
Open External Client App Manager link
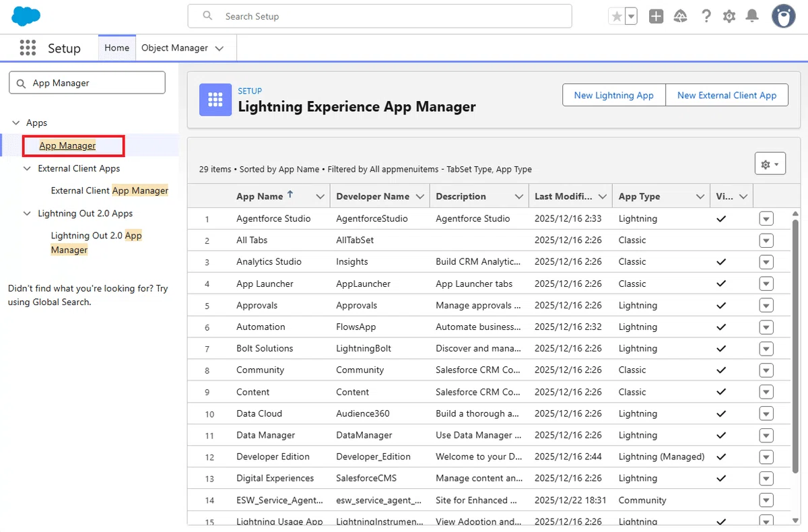[x=110, y=191]
